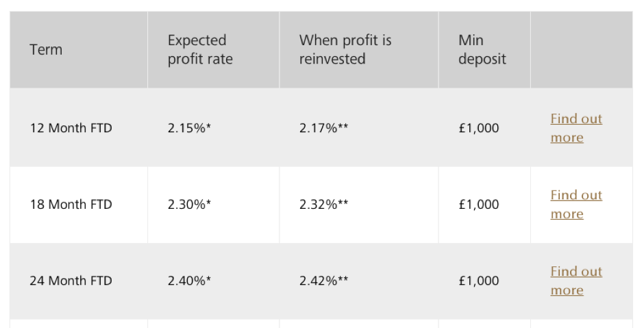Image resolution: width=644 pixels, height=328 pixels.
Task: Click the 'Term' column header
Action: pyautogui.click(x=46, y=50)
